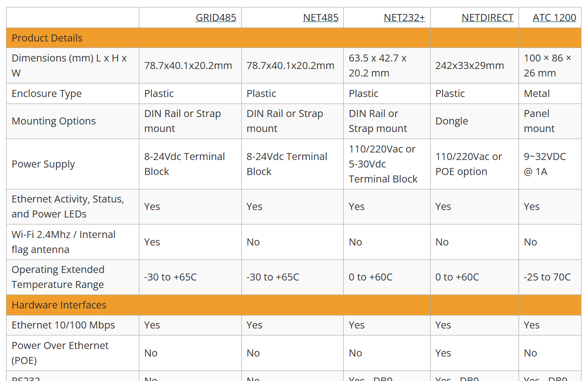
Task: Click the 242x33x29mm dimensions cell
Action: pos(475,65)
